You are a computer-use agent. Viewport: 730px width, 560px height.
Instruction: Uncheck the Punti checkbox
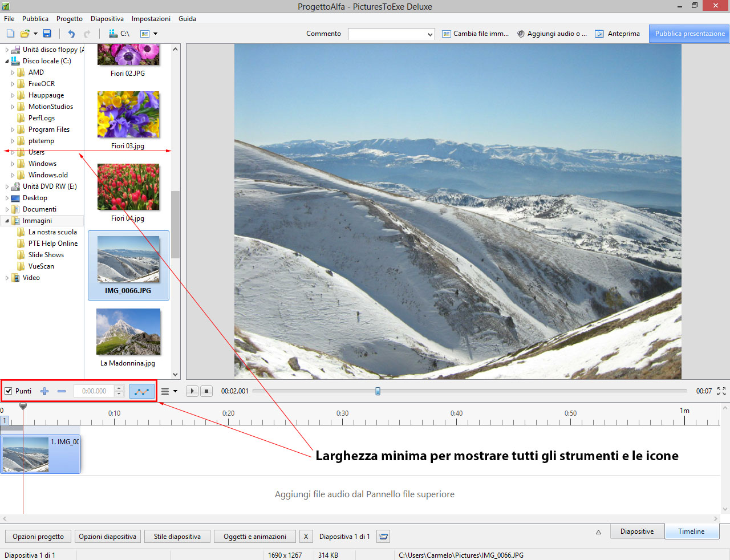(x=9, y=391)
